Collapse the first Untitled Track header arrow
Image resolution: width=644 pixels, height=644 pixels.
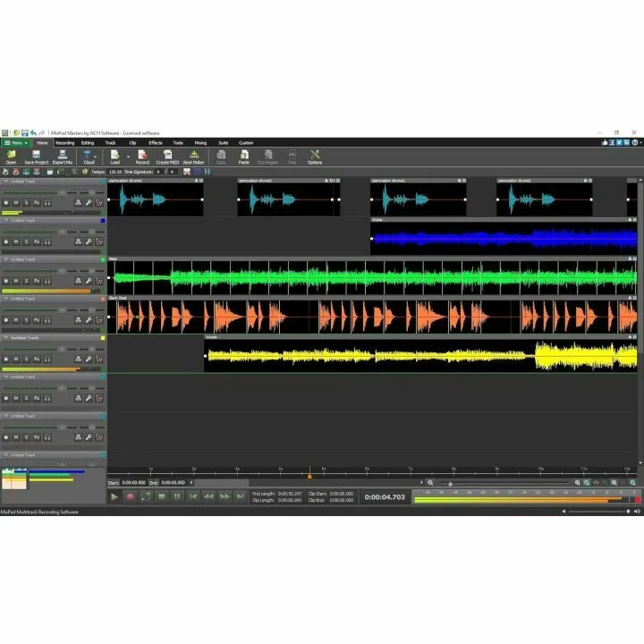tap(6, 181)
